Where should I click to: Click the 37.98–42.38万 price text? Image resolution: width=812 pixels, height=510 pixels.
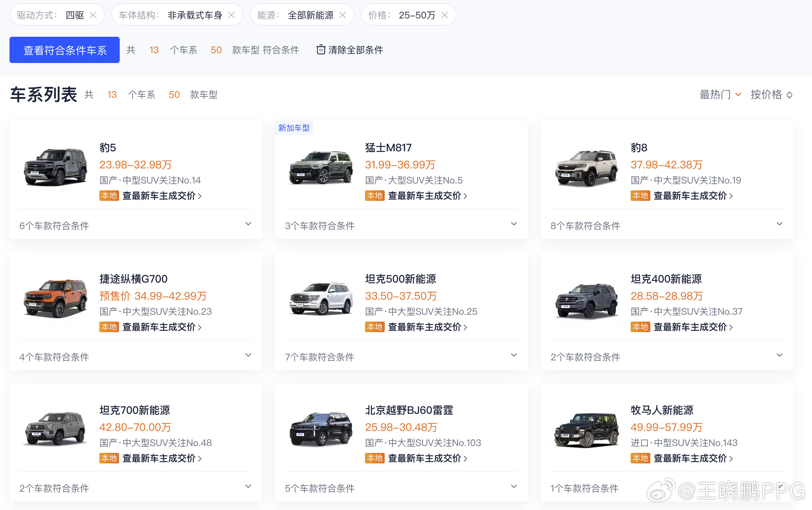click(666, 165)
